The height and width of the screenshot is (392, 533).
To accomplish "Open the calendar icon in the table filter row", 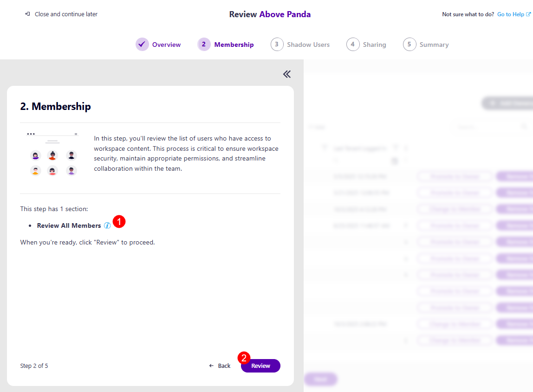I will [x=395, y=161].
